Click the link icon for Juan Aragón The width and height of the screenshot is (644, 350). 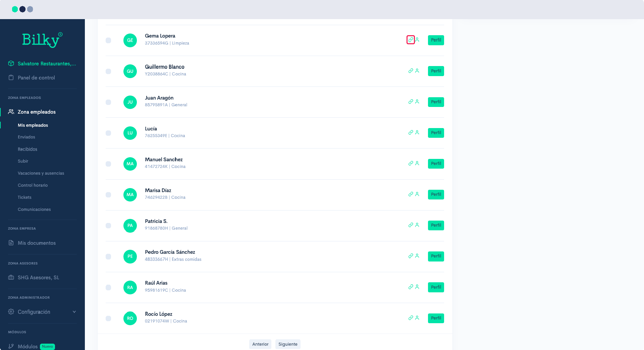(411, 102)
